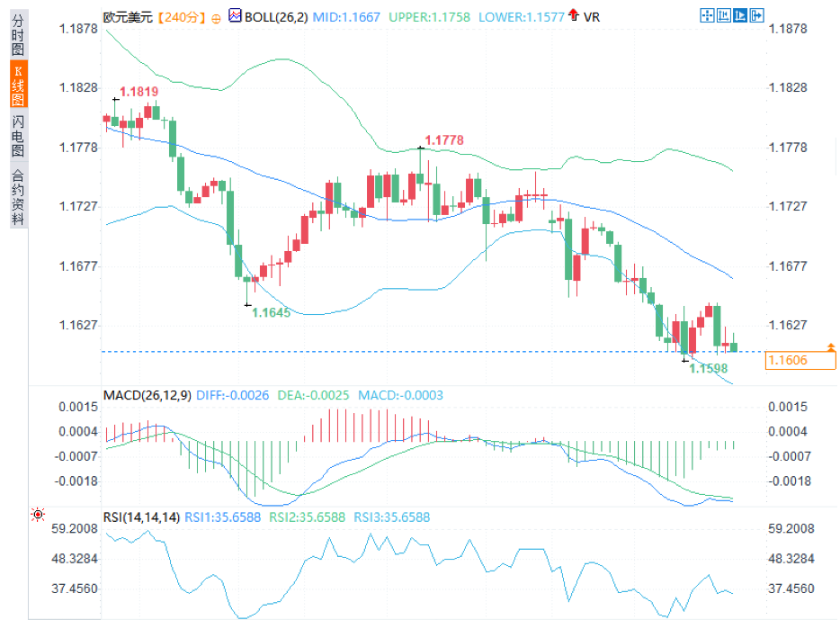Click the orange bell icon above 1.1606
Viewport: 840px width, 620px height.
tap(831, 346)
